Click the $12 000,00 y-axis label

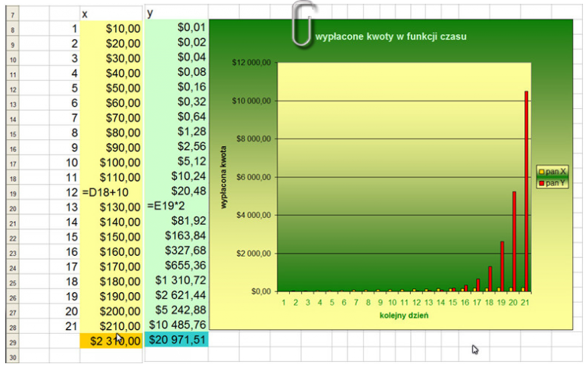pyautogui.click(x=252, y=63)
